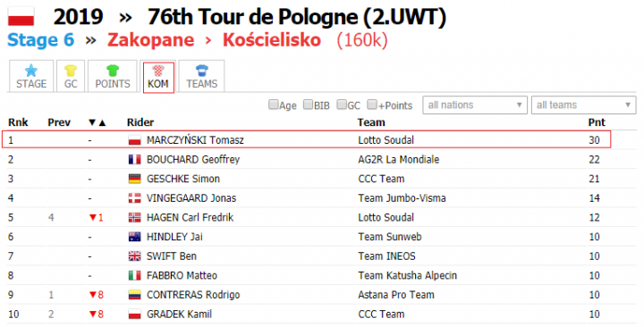The width and height of the screenshot is (644, 327).
Task: Enable the Age checkbox
Action: click(x=273, y=105)
